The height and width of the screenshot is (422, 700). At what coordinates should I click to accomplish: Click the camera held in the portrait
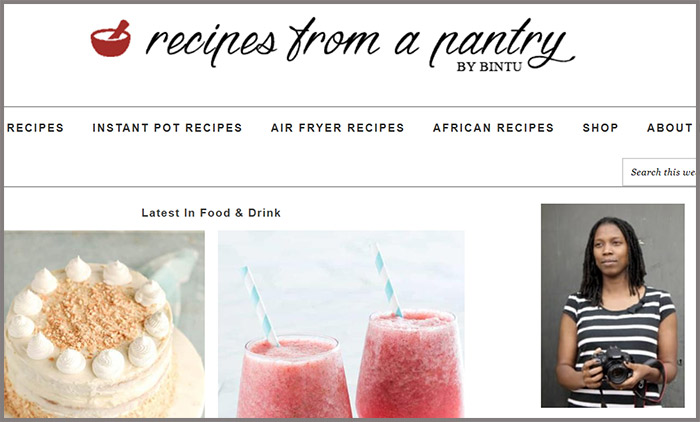point(615,366)
